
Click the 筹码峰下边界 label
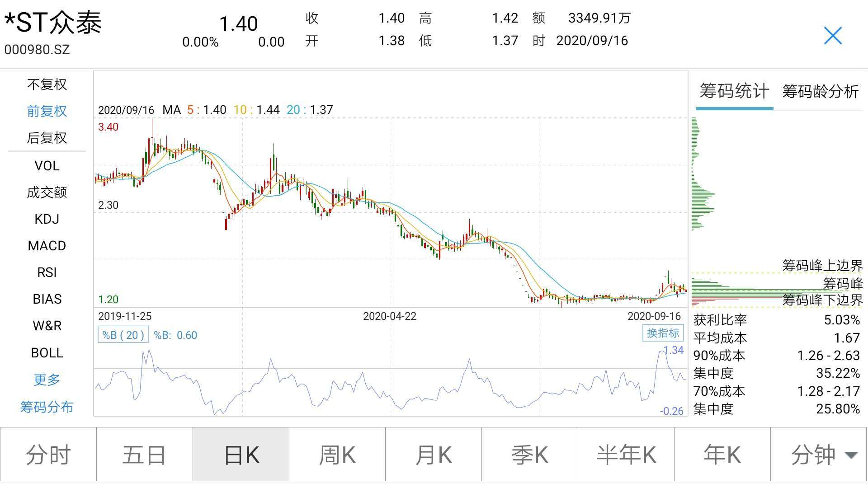(x=822, y=300)
